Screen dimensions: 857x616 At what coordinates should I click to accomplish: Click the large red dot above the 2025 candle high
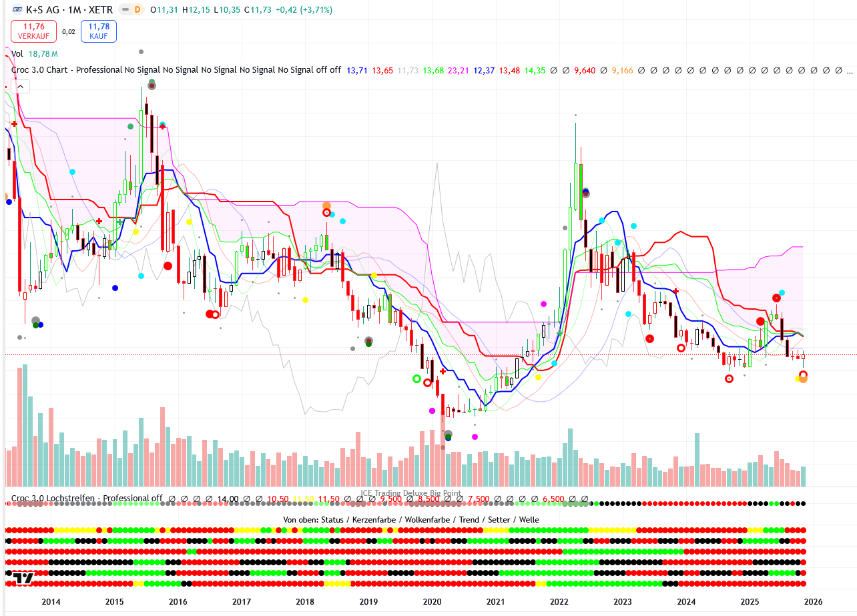[777, 298]
